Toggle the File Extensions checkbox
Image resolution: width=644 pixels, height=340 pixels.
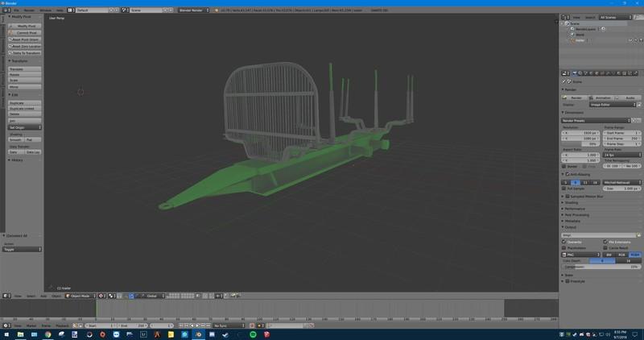(605, 242)
